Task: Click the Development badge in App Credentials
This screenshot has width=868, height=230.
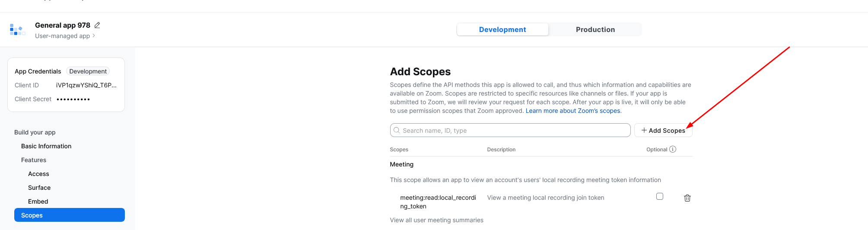Action: pyautogui.click(x=88, y=71)
